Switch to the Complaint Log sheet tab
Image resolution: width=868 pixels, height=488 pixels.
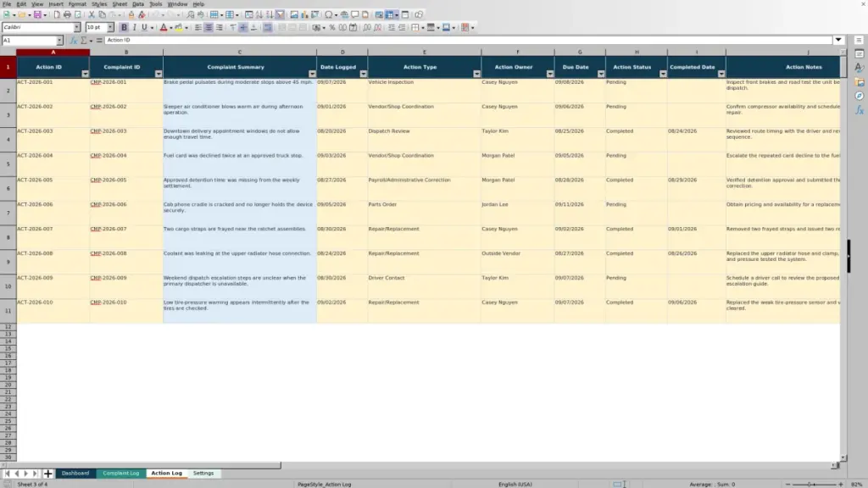click(x=120, y=473)
